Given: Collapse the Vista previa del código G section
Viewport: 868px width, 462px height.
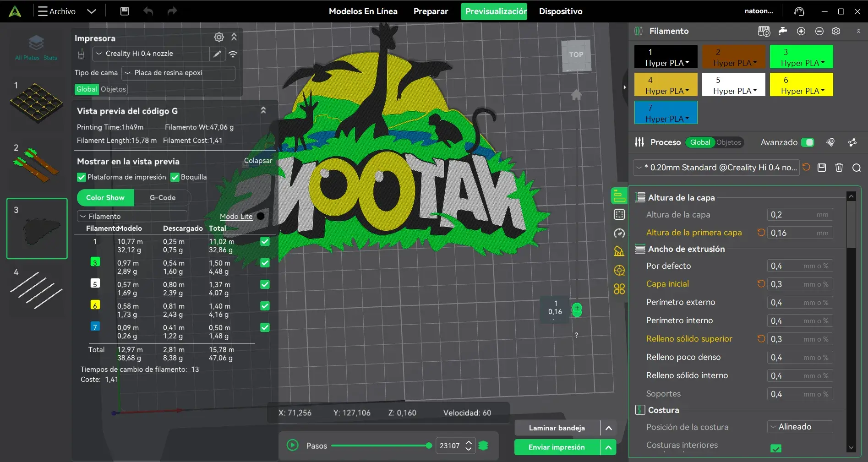Looking at the screenshot, I should (263, 110).
